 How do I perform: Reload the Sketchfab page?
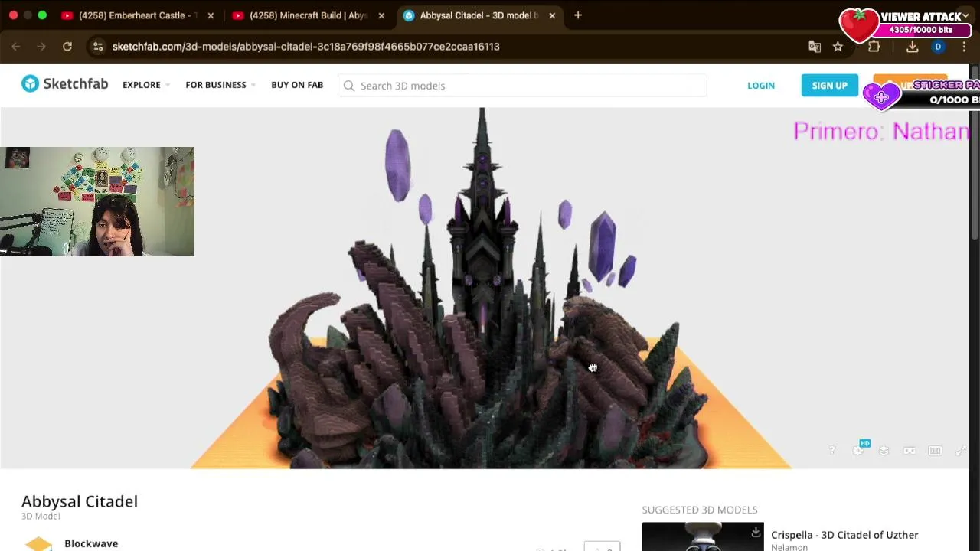[67, 47]
